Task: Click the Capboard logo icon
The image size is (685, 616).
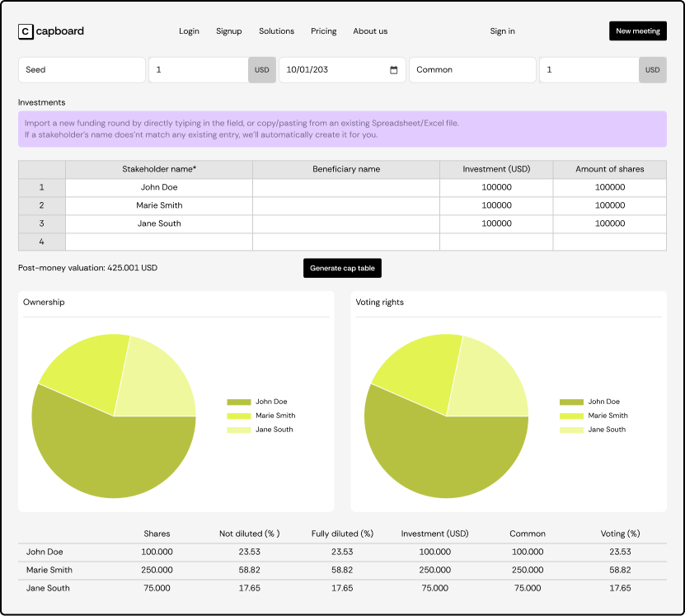Action: tap(26, 31)
